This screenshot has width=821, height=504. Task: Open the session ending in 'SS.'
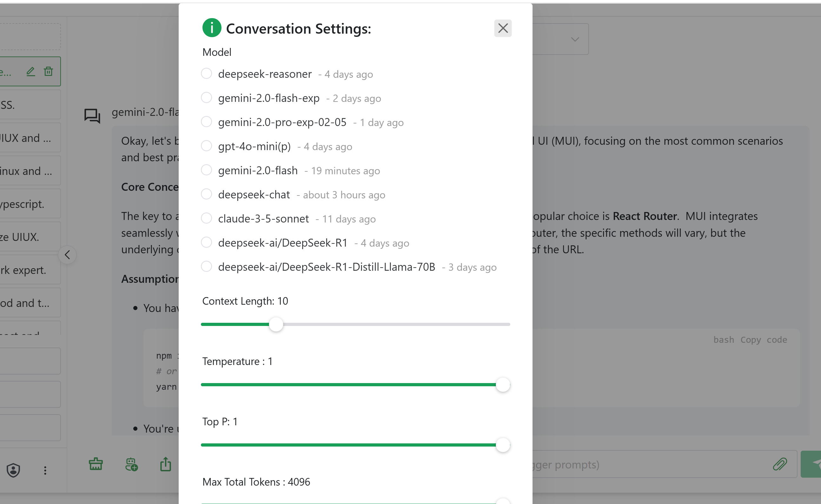coord(30,105)
